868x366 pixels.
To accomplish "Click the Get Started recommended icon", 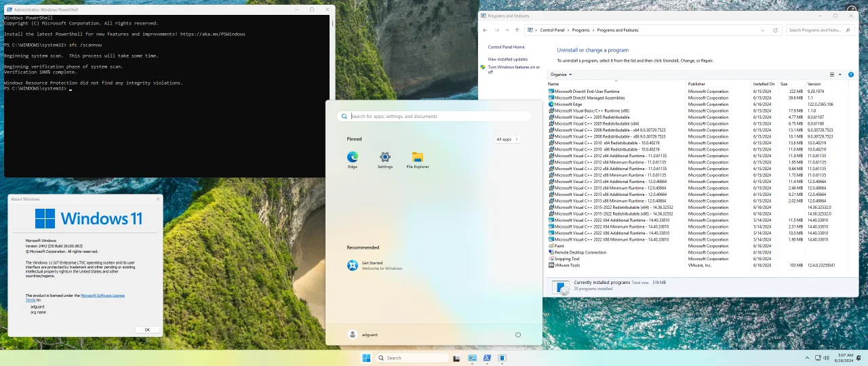I will coord(353,265).
